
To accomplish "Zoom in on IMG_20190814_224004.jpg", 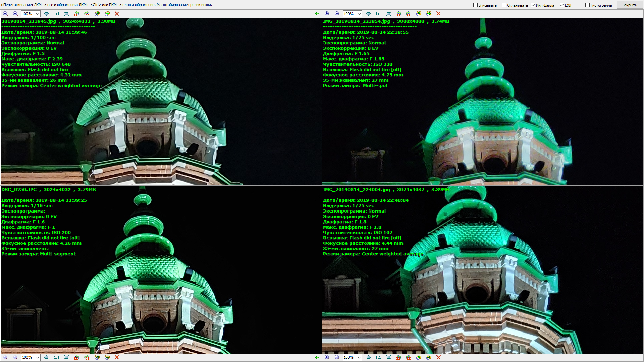I will coord(327,357).
